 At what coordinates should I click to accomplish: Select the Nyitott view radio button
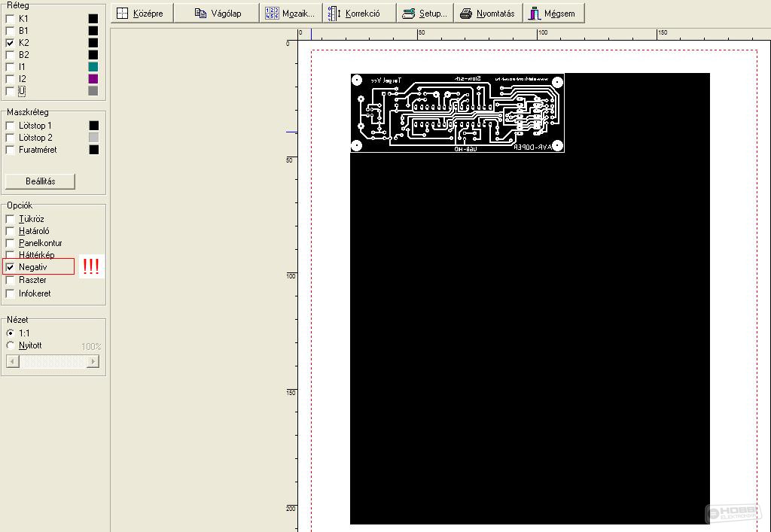pos(11,345)
